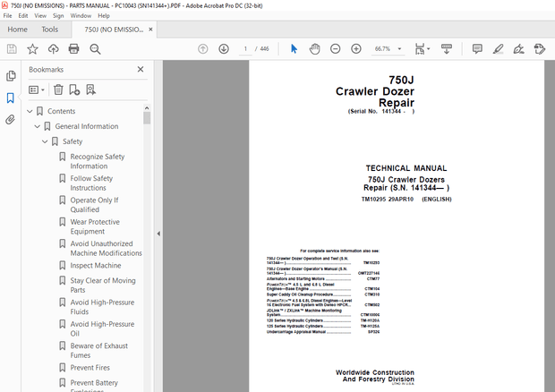Open Prevent Fires bookmark
Screen dimensions: 555x392
coord(90,368)
